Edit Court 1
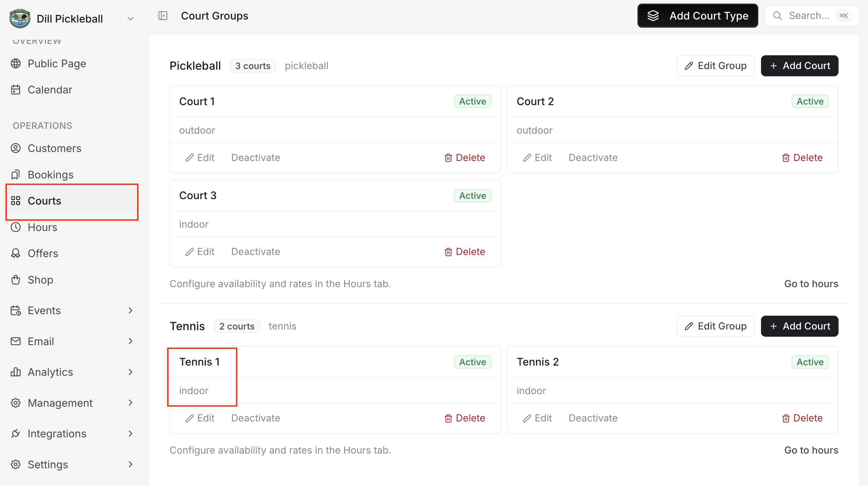868x486 pixels. click(x=200, y=158)
